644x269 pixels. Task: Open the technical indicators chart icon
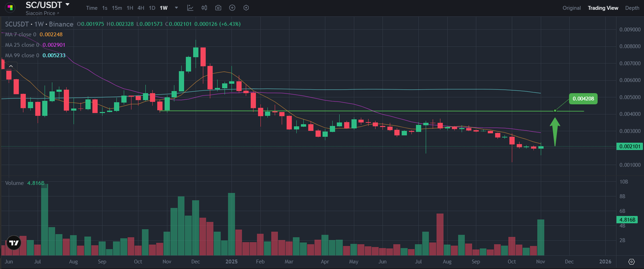point(191,8)
